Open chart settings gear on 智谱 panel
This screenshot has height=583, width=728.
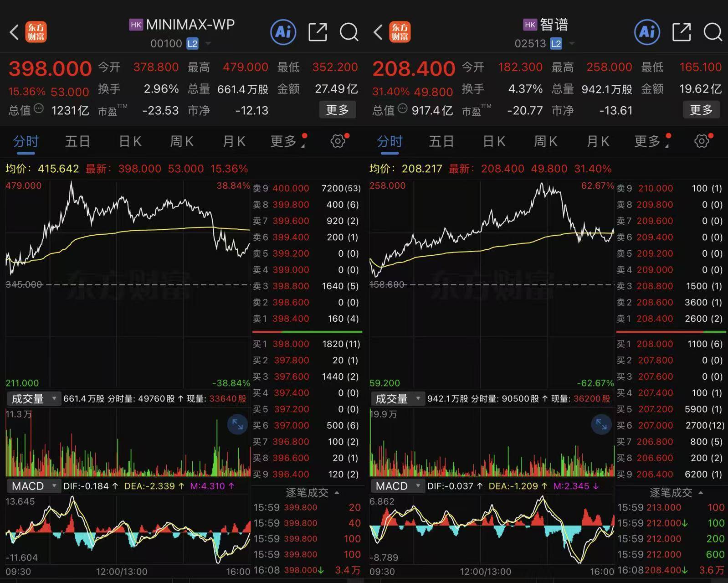(x=702, y=141)
